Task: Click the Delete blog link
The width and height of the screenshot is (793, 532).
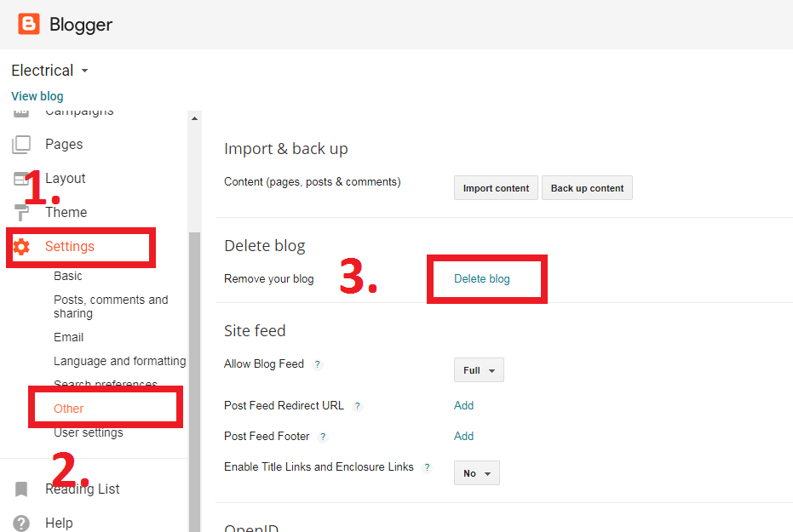Action: (x=482, y=279)
